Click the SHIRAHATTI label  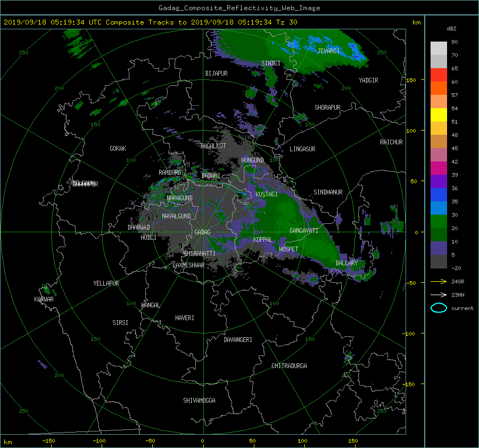pyautogui.click(x=200, y=253)
